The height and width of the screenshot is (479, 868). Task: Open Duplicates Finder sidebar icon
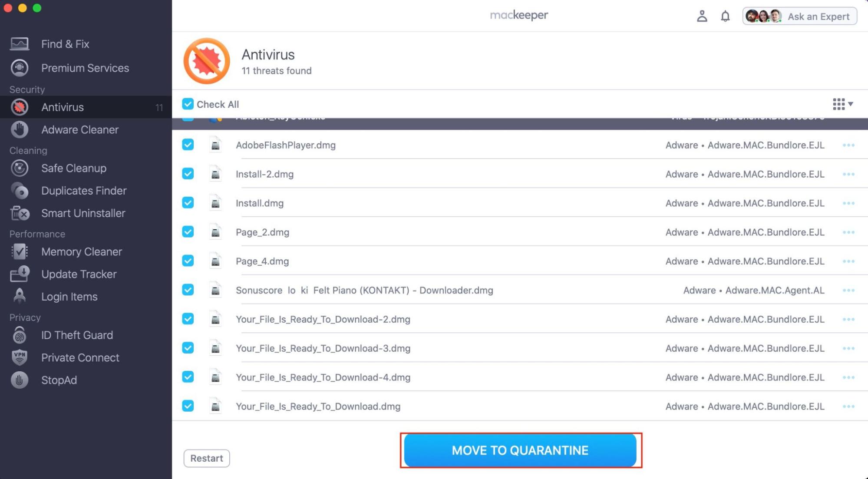[x=20, y=191]
